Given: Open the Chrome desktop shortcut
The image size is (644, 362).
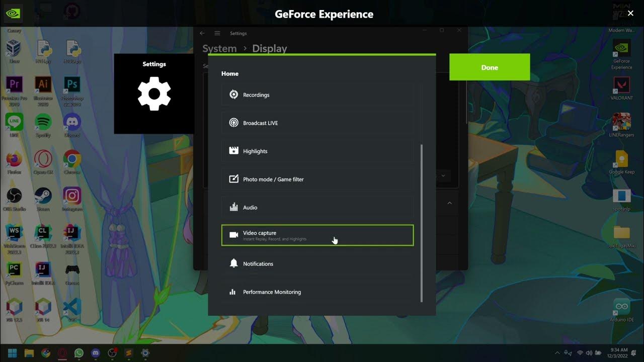Looking at the screenshot, I should click(x=72, y=162).
